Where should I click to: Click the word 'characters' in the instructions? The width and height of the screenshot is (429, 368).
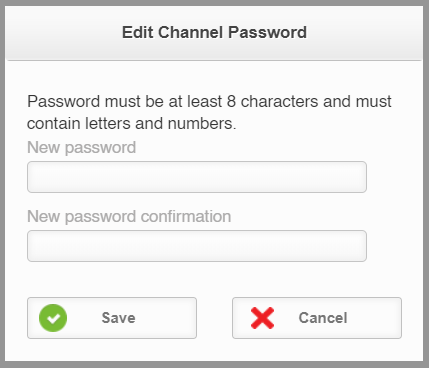279,101
